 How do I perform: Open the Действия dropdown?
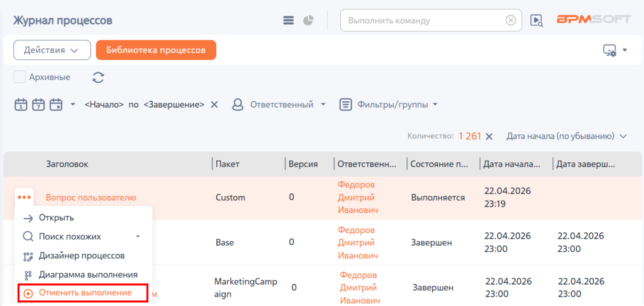click(52, 50)
